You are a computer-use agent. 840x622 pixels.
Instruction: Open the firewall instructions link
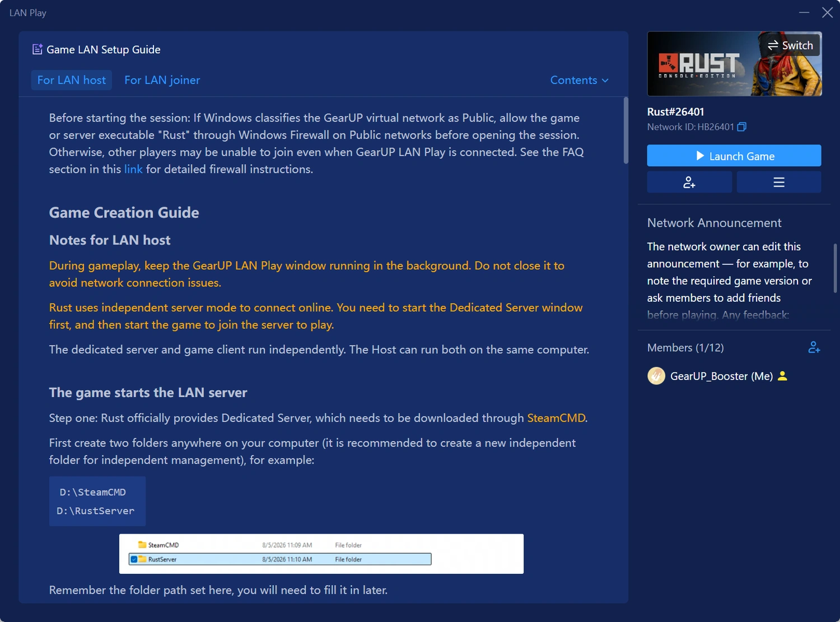point(133,169)
